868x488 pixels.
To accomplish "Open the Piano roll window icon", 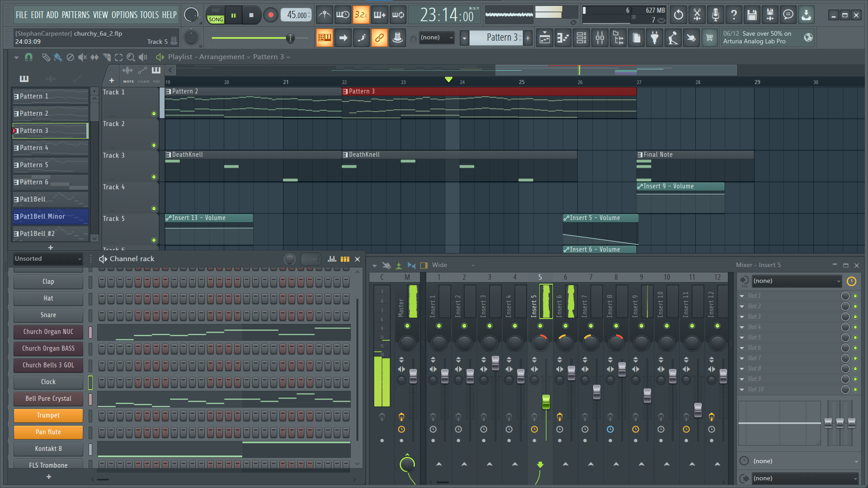I will (x=563, y=38).
